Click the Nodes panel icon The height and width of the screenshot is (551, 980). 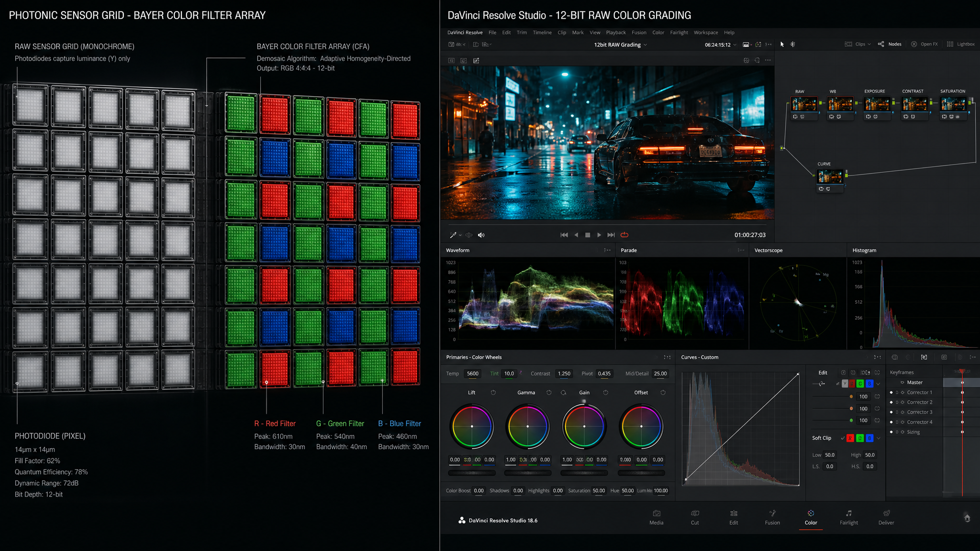tap(881, 44)
